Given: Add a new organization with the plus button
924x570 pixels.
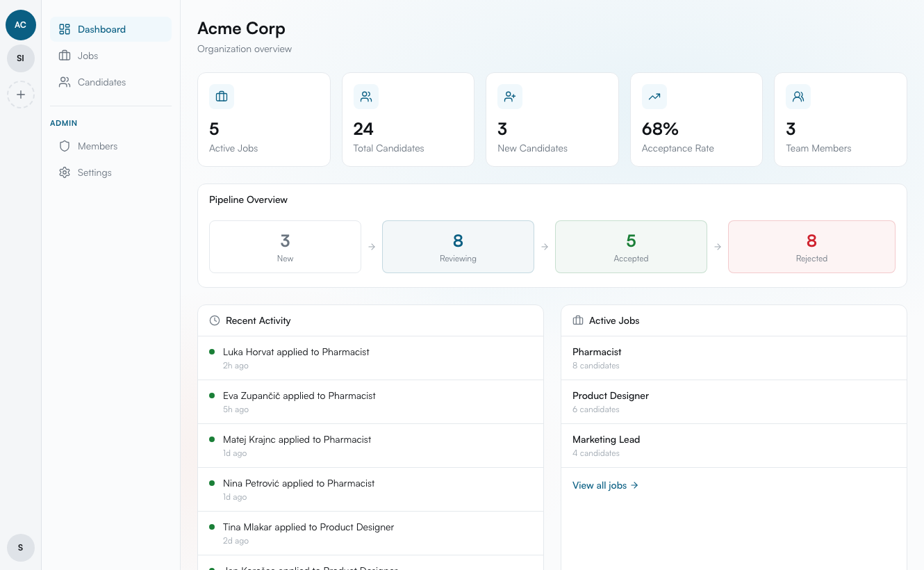Looking at the screenshot, I should [21, 95].
